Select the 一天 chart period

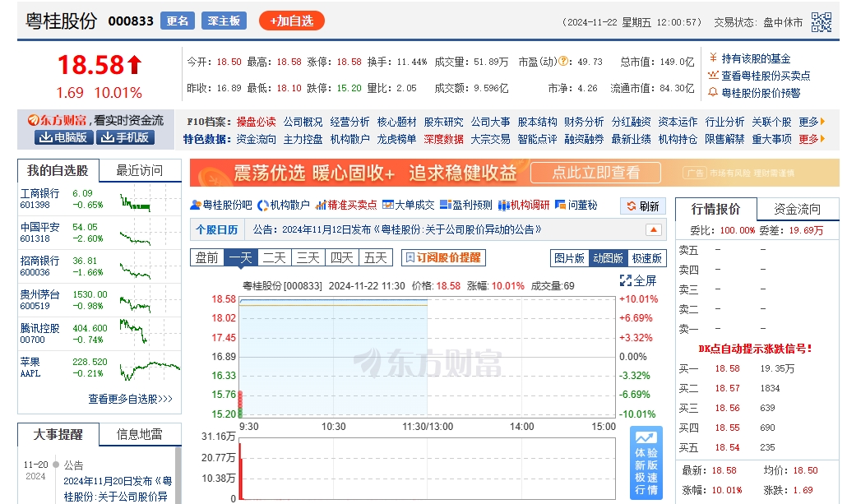241,257
